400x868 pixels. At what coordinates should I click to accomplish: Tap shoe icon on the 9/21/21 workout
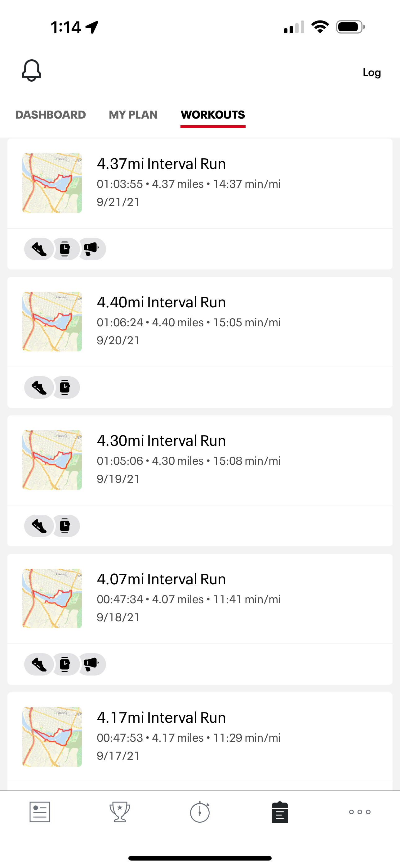coord(39,249)
